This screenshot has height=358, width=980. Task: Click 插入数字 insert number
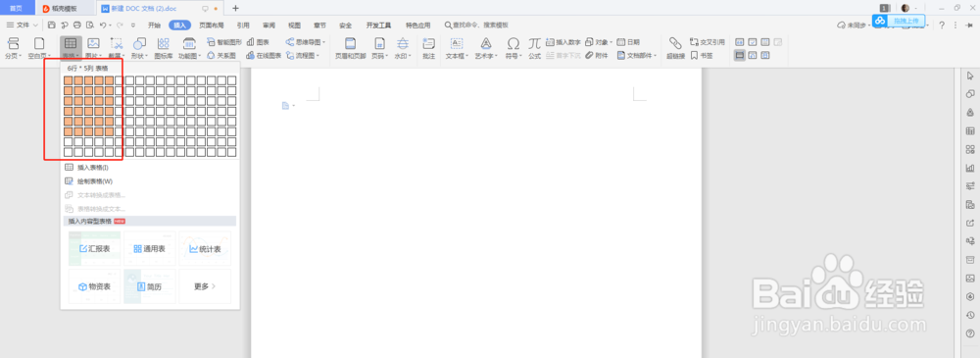[x=563, y=42]
